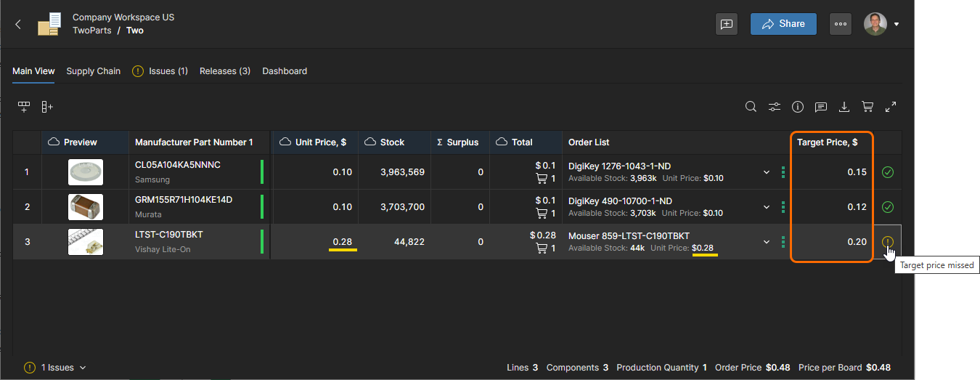
Task: Open the more options ellipsis button
Action: 840,24
